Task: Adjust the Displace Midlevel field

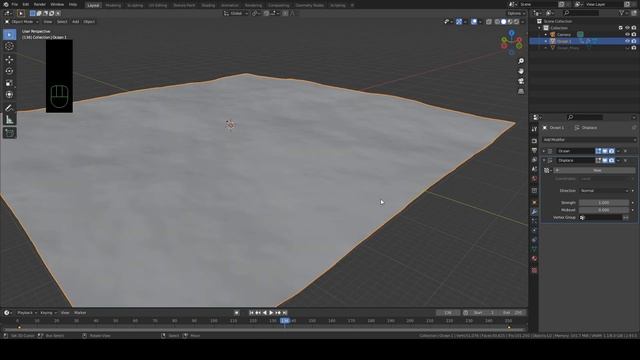Action: [604, 210]
